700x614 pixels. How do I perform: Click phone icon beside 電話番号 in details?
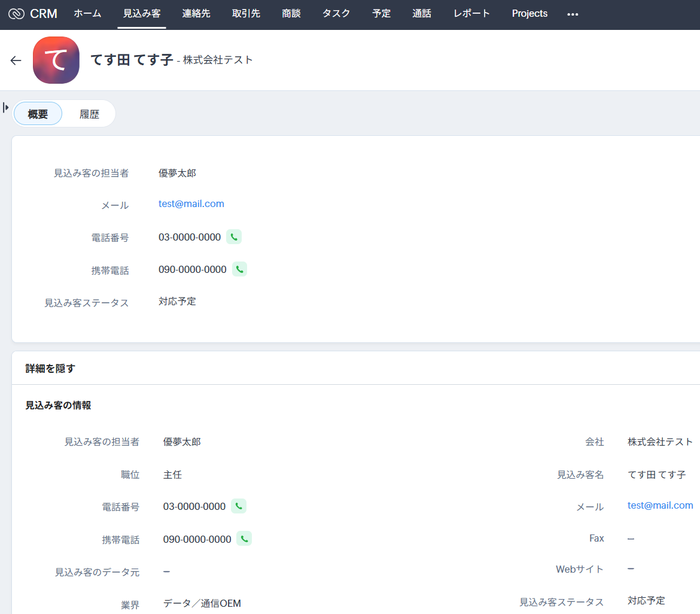coord(239,506)
